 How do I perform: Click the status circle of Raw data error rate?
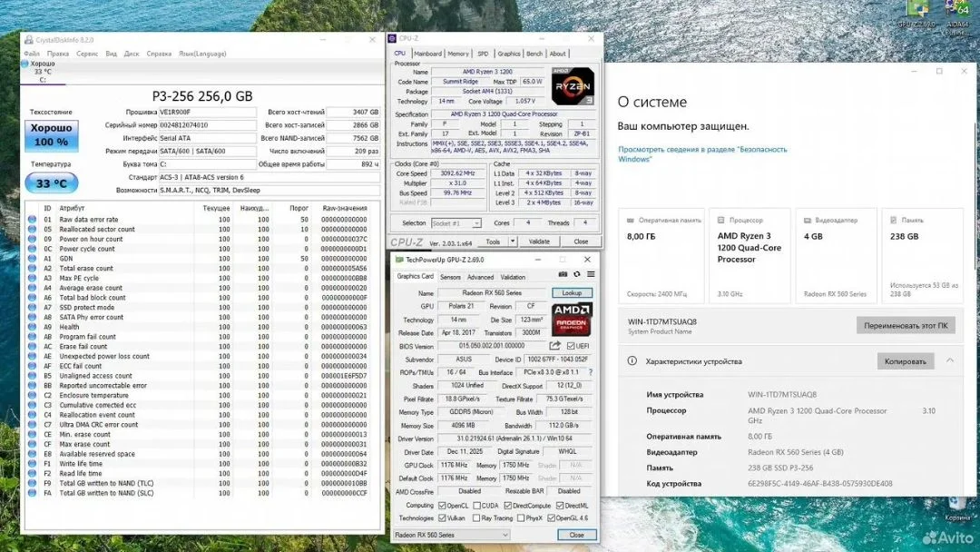point(32,220)
